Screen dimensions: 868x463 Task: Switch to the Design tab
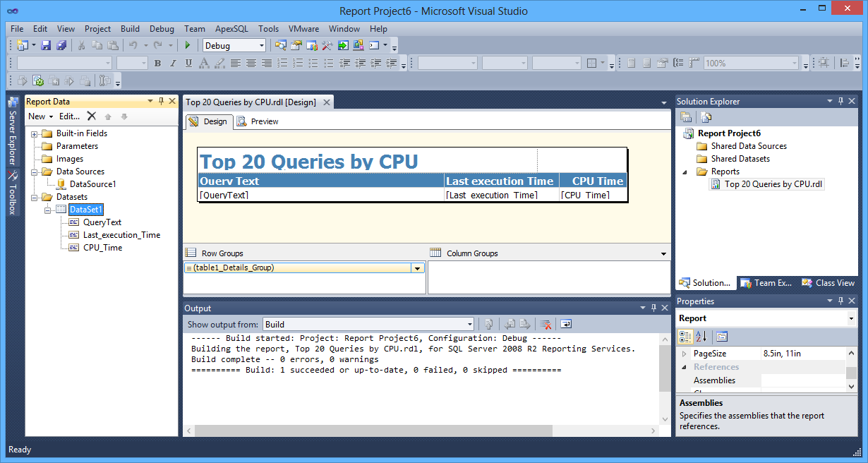[x=208, y=121]
